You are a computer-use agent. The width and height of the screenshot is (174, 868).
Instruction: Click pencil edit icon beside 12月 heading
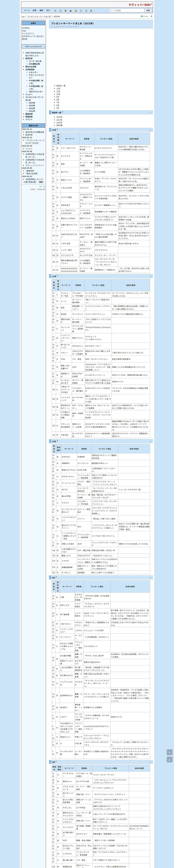click(x=57, y=129)
